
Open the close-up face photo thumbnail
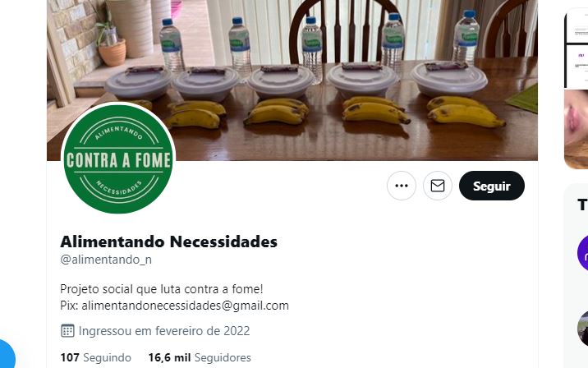pyautogui.click(x=577, y=129)
